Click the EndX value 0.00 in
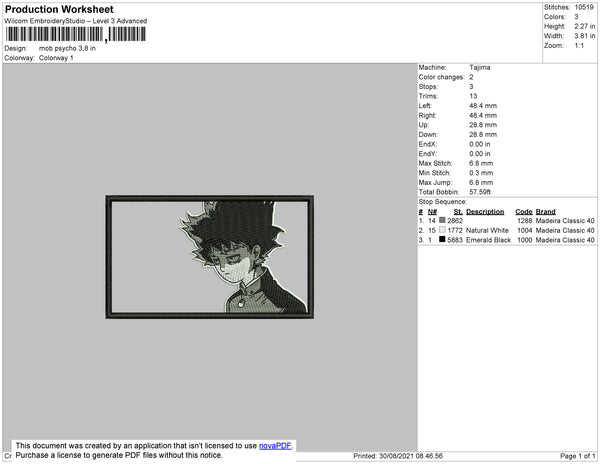 pyautogui.click(x=480, y=144)
